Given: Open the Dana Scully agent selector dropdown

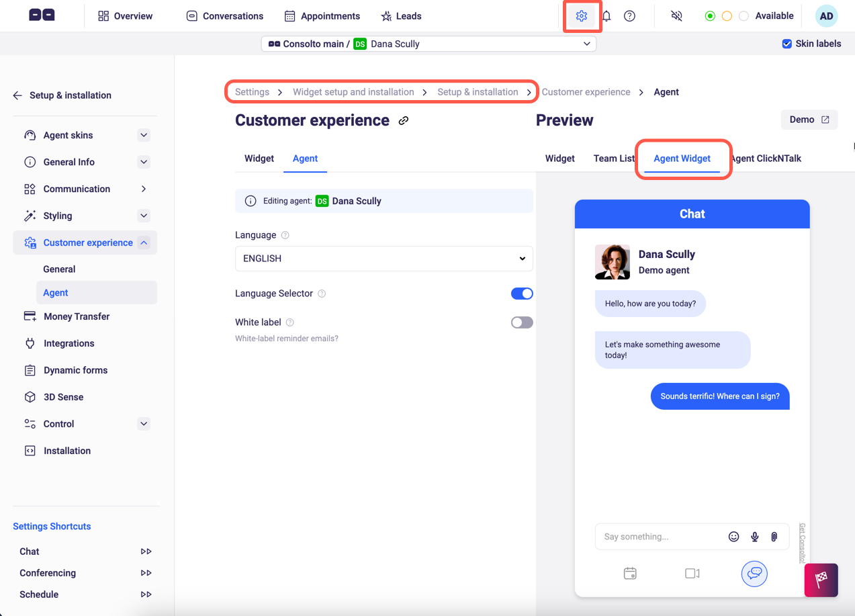Looking at the screenshot, I should click(x=429, y=43).
